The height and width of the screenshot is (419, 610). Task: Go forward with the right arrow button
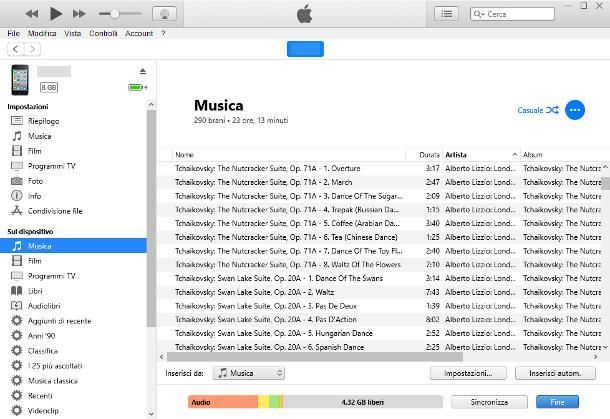(32, 49)
